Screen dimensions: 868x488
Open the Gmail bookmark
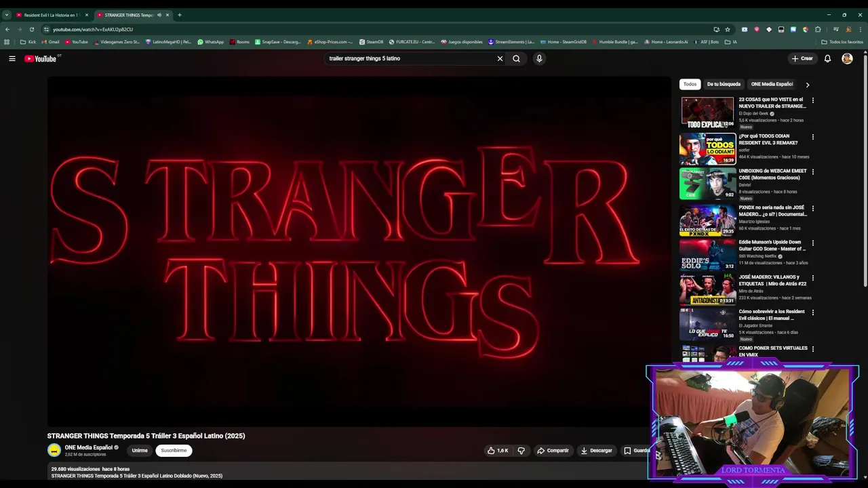(50, 42)
